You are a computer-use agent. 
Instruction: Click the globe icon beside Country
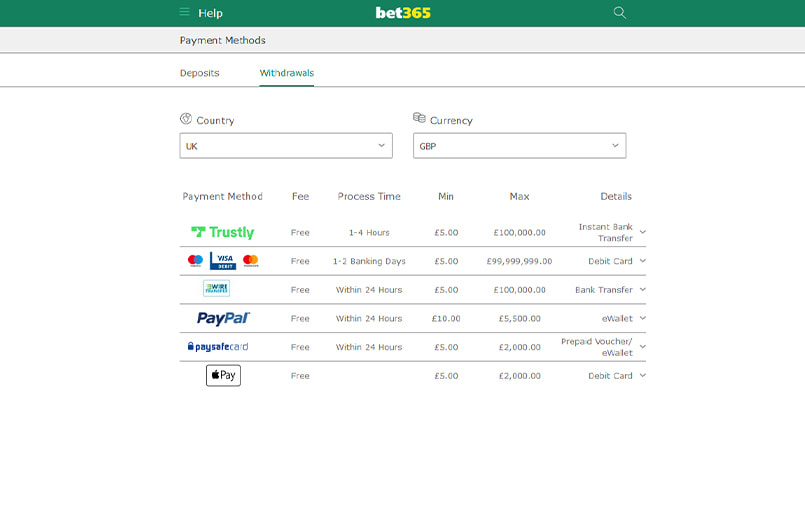186,119
